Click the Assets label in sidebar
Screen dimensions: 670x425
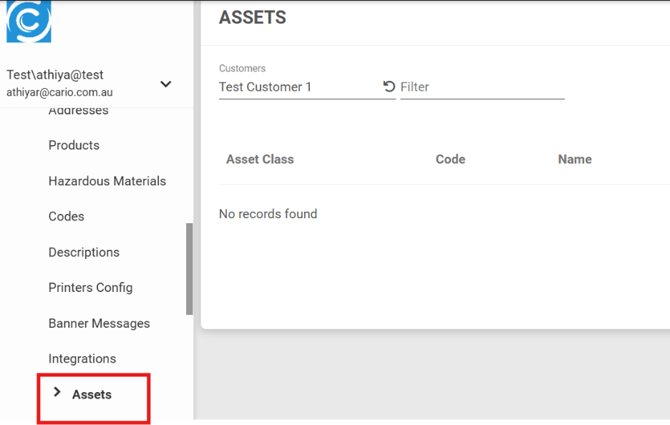click(92, 394)
